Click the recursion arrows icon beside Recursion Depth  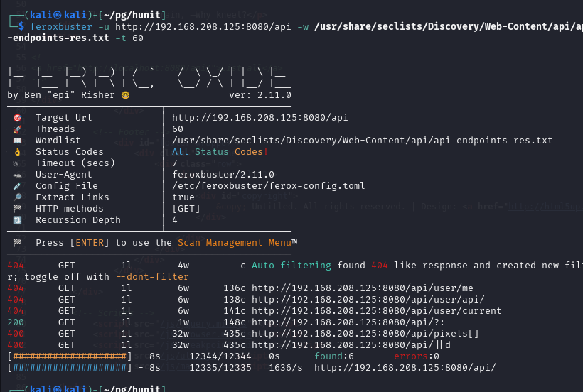pyautogui.click(x=18, y=220)
